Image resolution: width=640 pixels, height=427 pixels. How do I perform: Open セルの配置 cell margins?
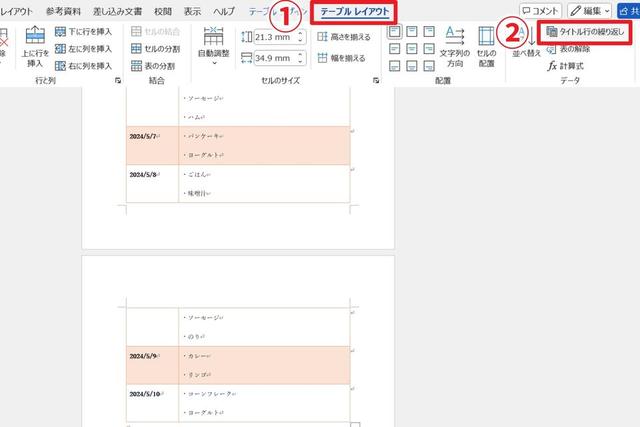(486, 47)
